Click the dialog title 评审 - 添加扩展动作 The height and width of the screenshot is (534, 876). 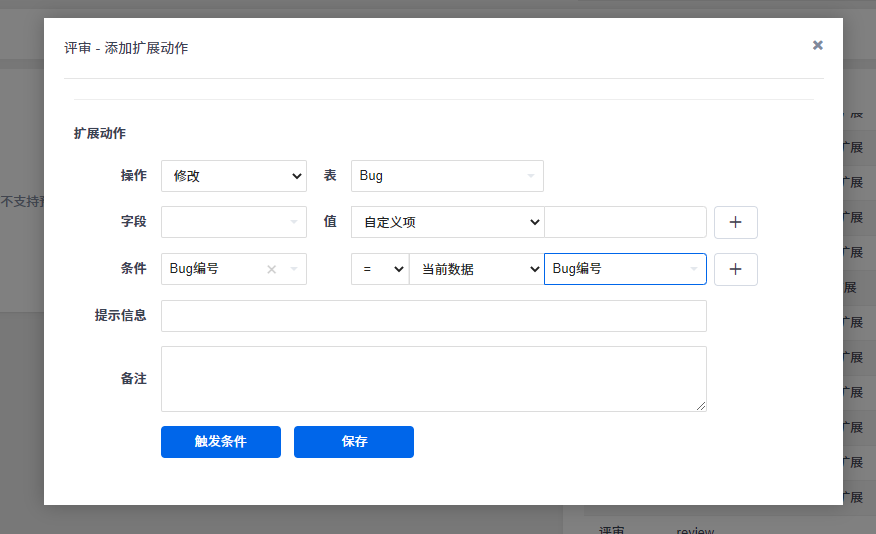coord(126,48)
